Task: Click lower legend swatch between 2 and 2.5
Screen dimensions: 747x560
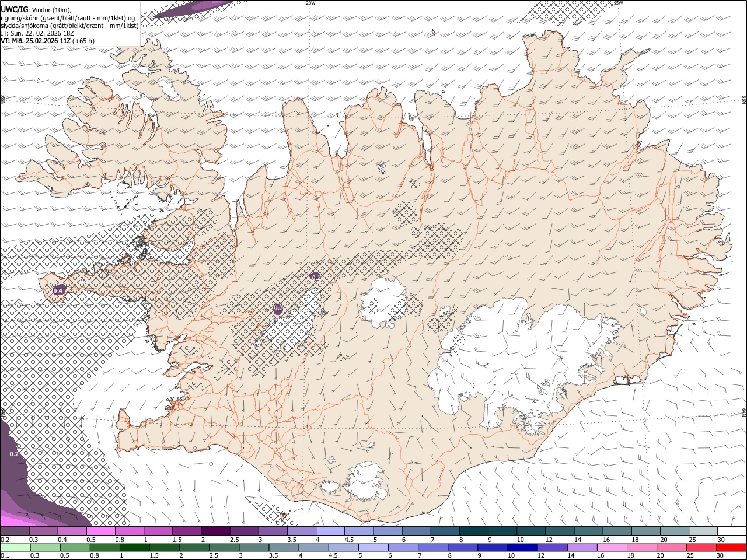Action: (x=194, y=548)
